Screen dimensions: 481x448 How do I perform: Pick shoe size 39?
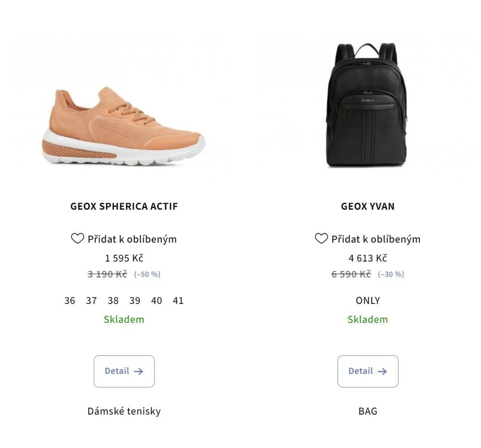(x=135, y=301)
